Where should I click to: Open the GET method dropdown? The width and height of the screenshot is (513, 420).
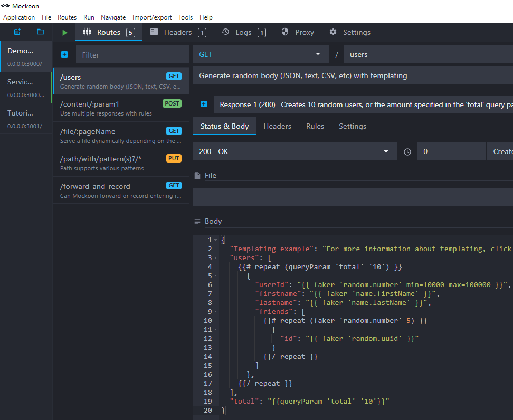tap(261, 54)
